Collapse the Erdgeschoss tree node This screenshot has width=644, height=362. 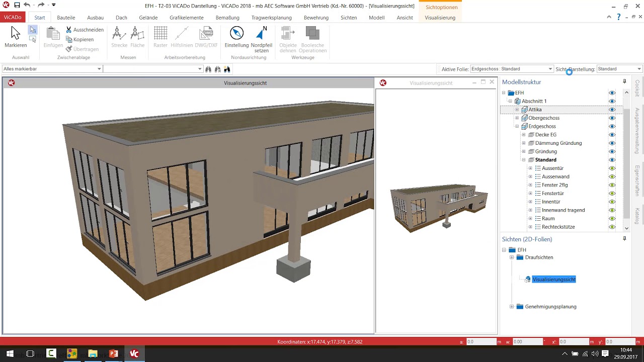pos(517,126)
